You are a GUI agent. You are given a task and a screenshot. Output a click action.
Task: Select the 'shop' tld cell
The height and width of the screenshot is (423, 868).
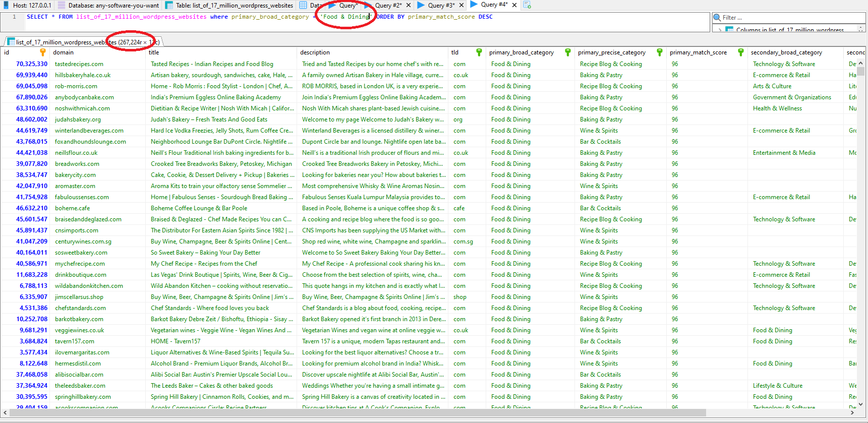[467, 297]
